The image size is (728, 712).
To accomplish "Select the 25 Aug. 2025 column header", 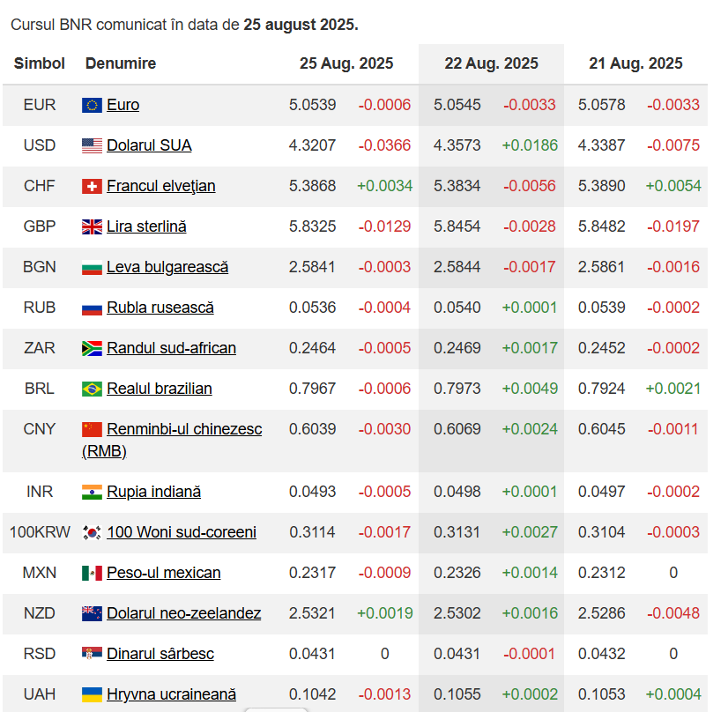I will 346,63.
